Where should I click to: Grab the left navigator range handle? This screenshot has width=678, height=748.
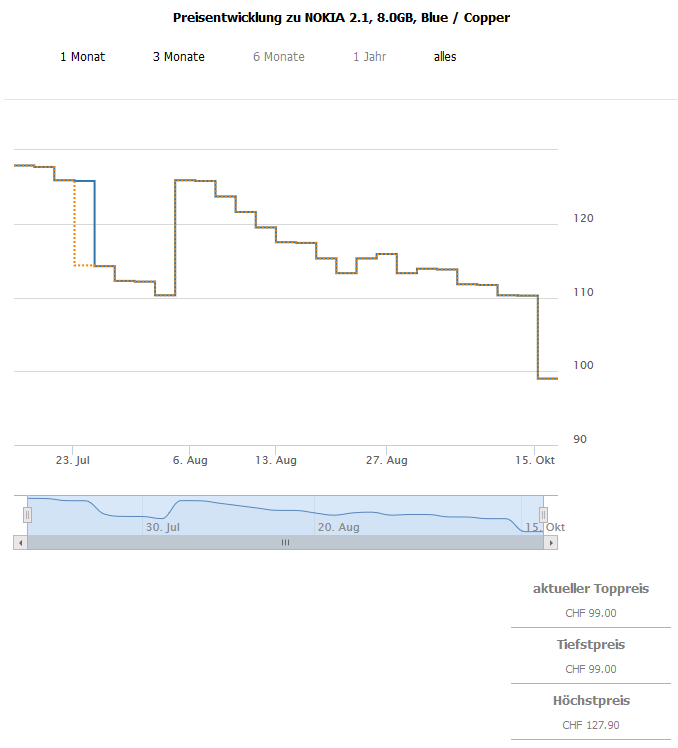coord(28,515)
